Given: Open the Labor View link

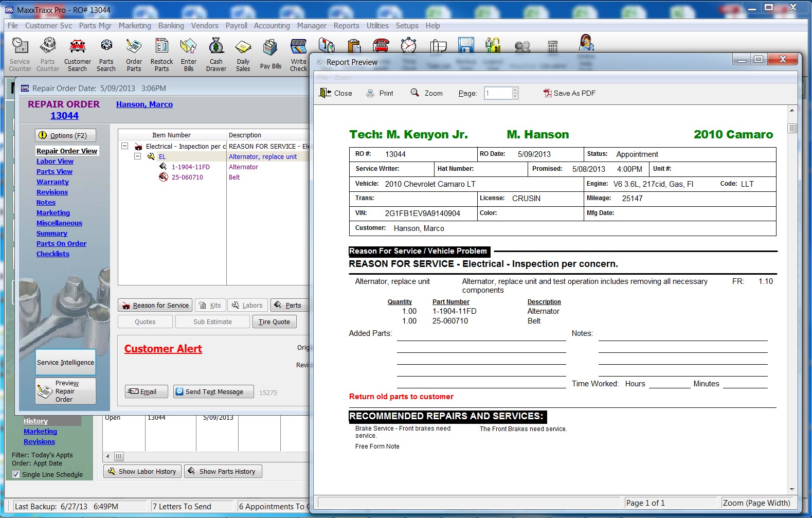Looking at the screenshot, I should point(55,161).
